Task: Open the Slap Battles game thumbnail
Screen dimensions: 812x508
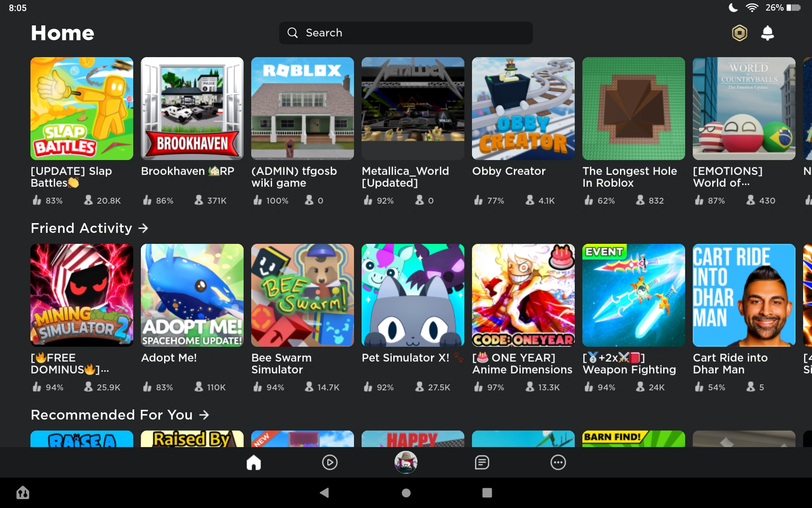Action: click(x=82, y=108)
